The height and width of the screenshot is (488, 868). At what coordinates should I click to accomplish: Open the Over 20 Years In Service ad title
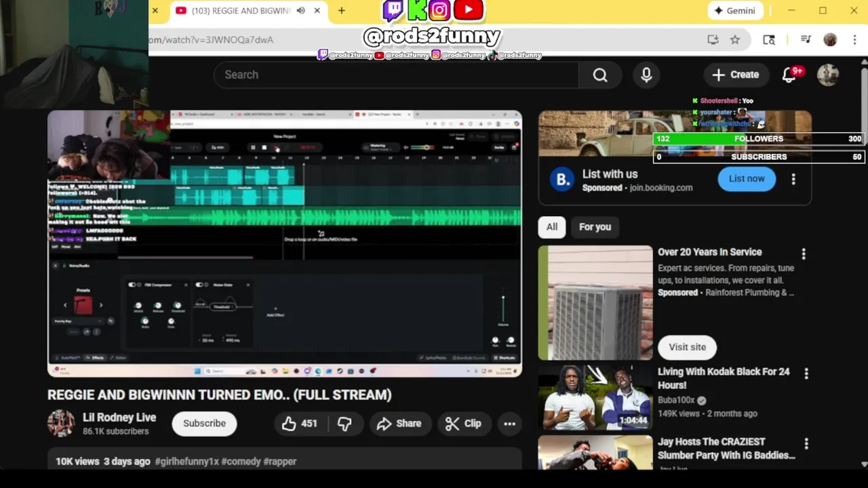tap(709, 252)
